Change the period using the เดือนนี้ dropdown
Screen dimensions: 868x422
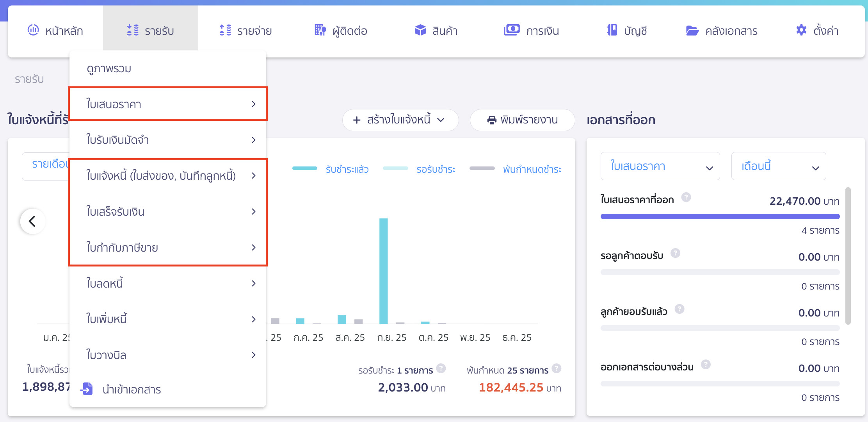click(778, 166)
